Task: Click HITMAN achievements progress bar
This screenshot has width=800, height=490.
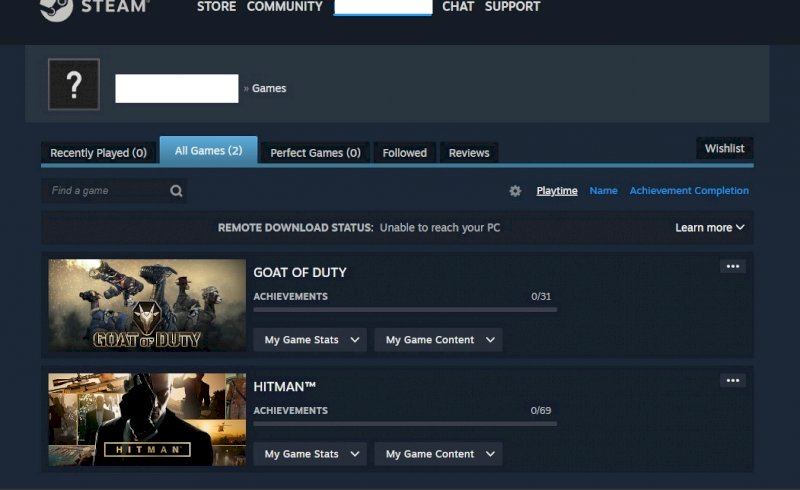Action: [x=405, y=423]
